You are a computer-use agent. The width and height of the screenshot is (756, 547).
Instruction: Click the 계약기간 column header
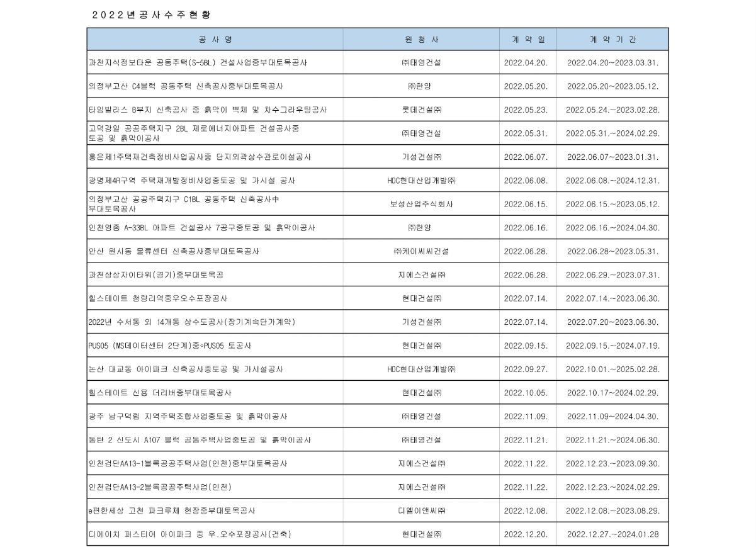click(612, 39)
